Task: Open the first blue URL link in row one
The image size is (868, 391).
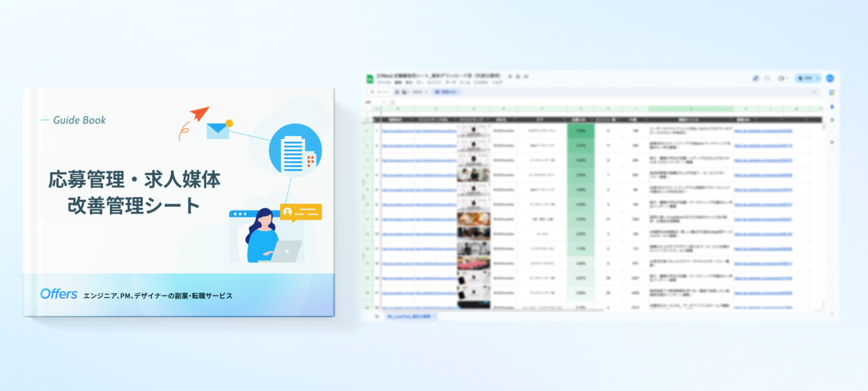Action: pos(398,131)
